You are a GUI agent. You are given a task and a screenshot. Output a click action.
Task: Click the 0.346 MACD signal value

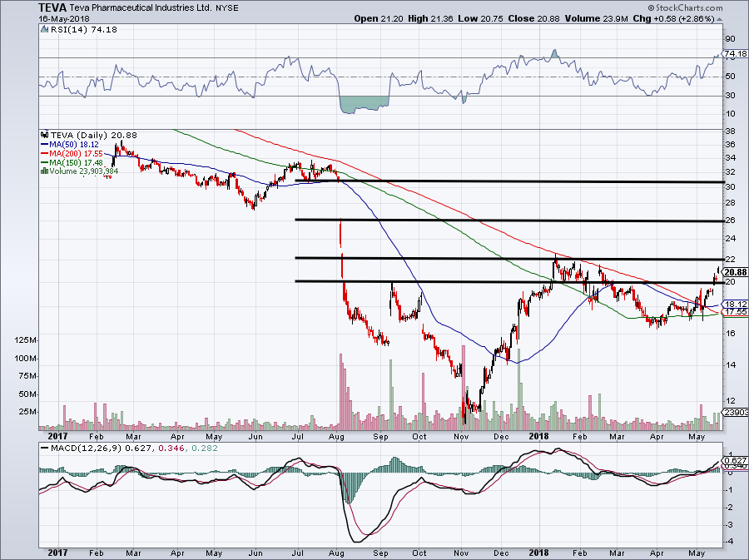pos(171,448)
